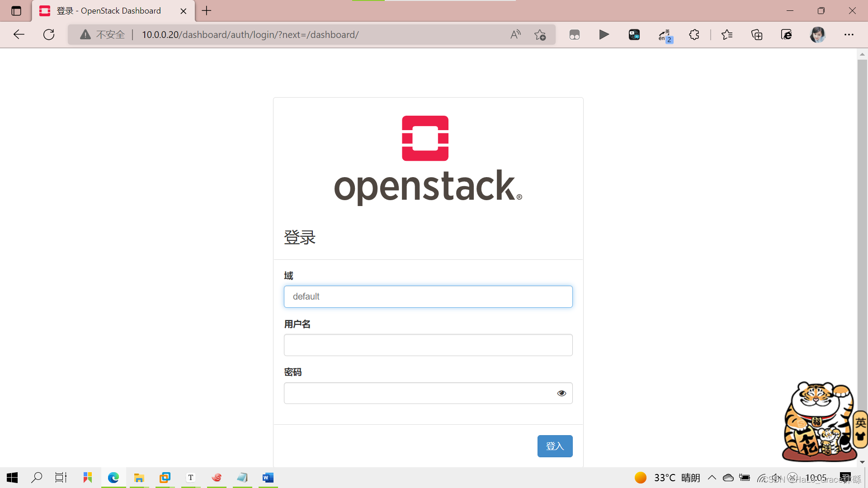Open the Windows Start menu
868x488 pixels.
pos(12,478)
